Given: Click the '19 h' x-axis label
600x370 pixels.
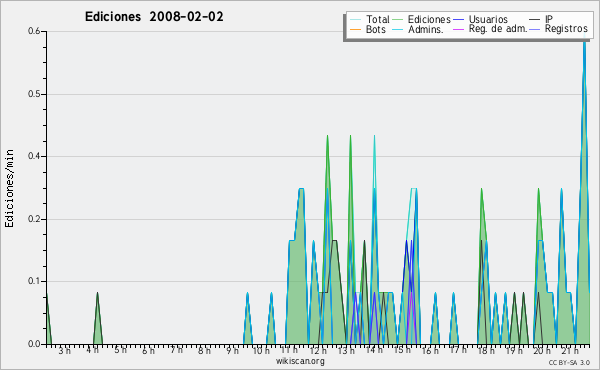Looking at the screenshot, I should point(514,350).
